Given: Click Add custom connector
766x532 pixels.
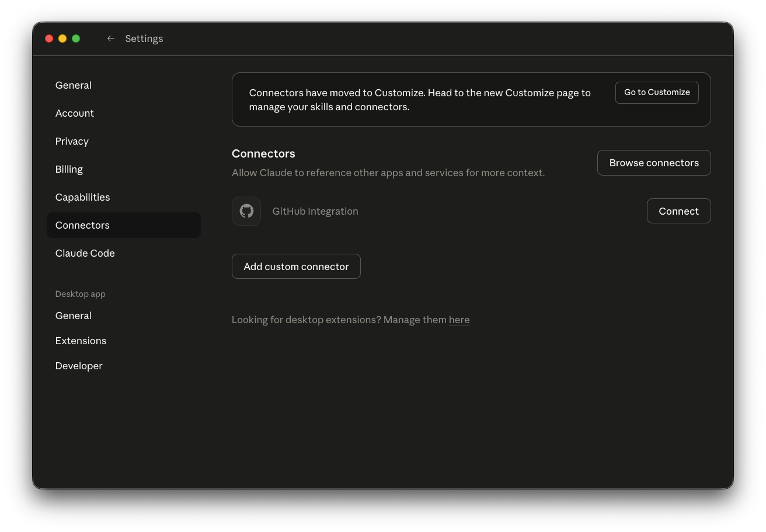Looking at the screenshot, I should click(x=296, y=267).
